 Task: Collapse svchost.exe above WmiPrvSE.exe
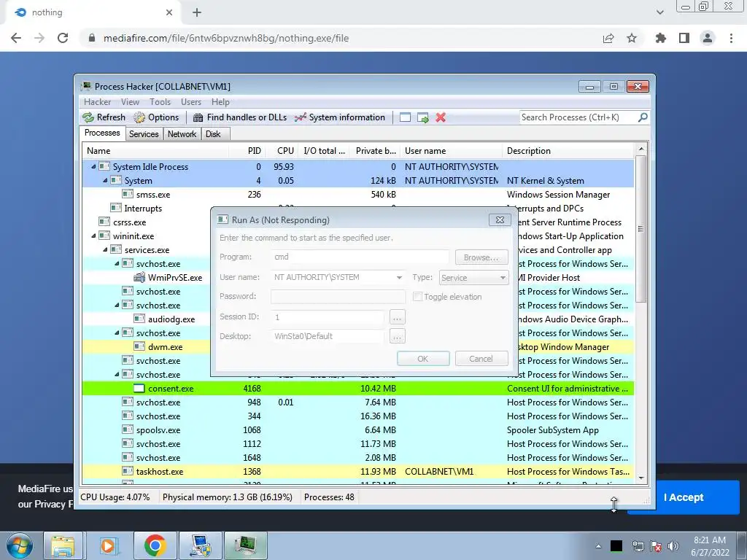pos(117,263)
